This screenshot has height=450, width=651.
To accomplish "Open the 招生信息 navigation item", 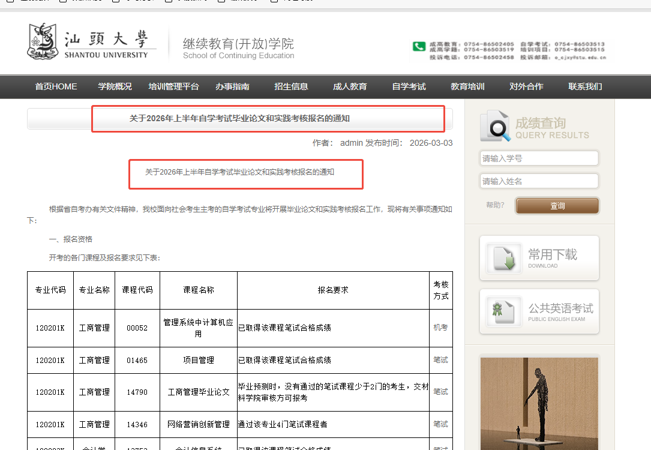I will tap(291, 87).
